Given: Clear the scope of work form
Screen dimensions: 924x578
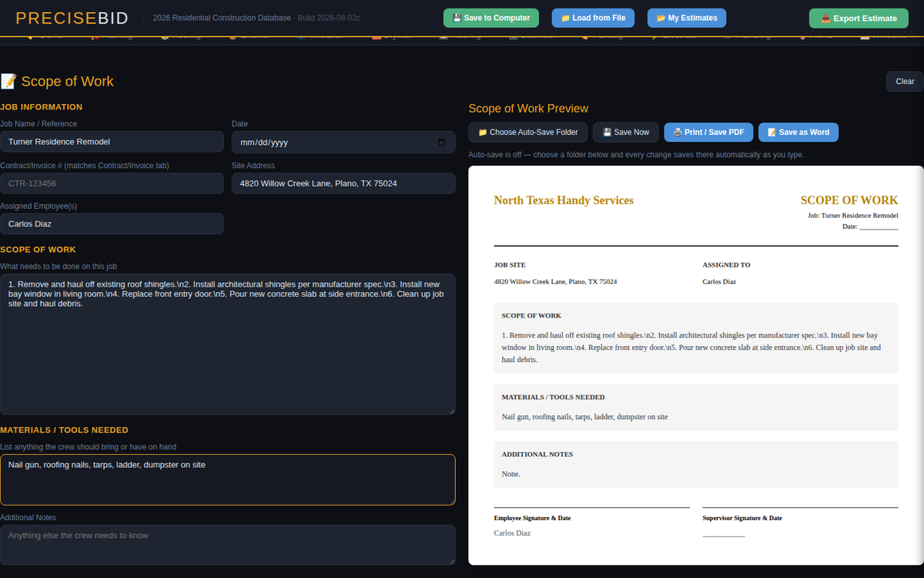Looking at the screenshot, I should click(905, 81).
